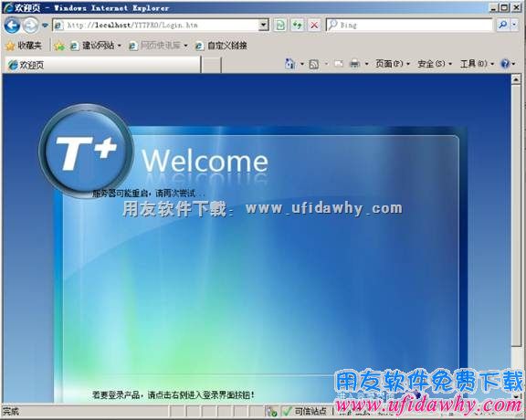Expand the print options dropdown arrow
This screenshot has height=420, width=526.
(367, 64)
